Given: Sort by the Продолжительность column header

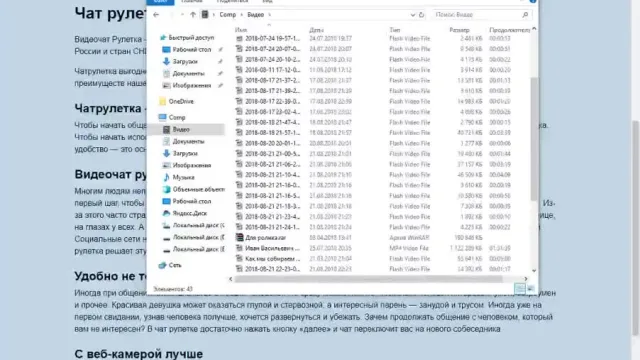Looking at the screenshot, I should pos(509,30).
